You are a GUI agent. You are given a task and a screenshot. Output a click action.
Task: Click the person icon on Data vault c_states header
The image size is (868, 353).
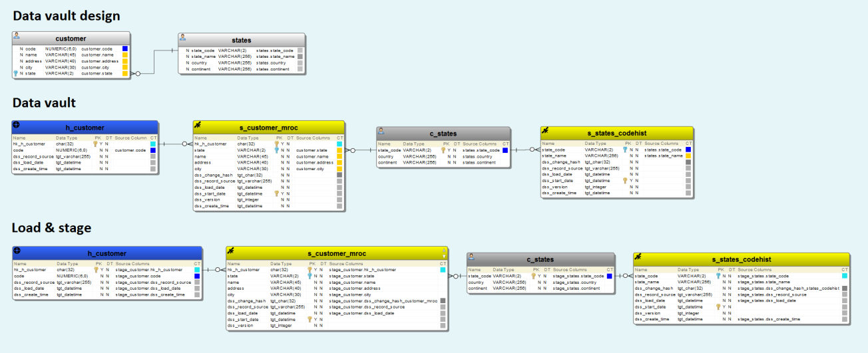click(381, 131)
